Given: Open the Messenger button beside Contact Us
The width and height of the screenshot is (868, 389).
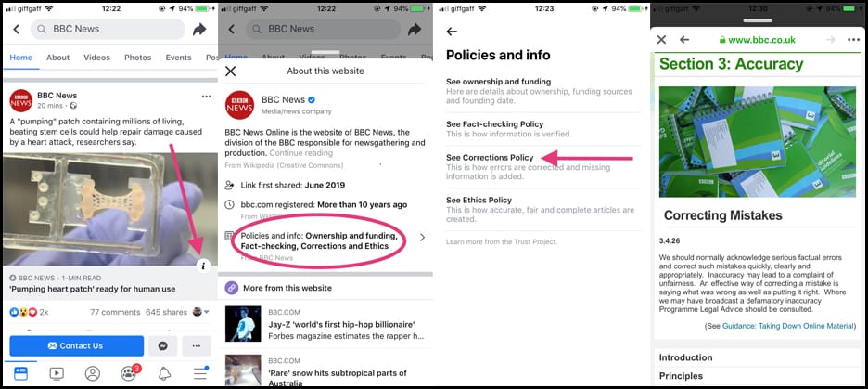Looking at the screenshot, I should pyautogui.click(x=163, y=345).
